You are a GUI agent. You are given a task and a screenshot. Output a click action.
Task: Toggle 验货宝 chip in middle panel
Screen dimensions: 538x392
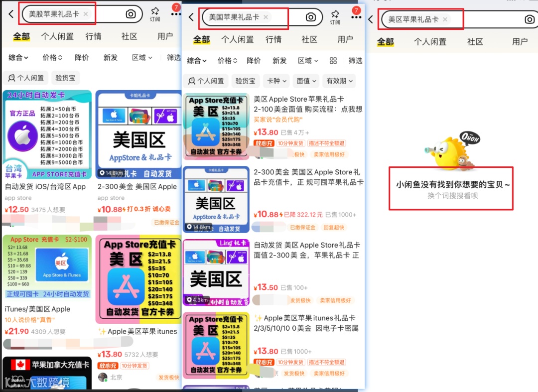tap(245, 81)
